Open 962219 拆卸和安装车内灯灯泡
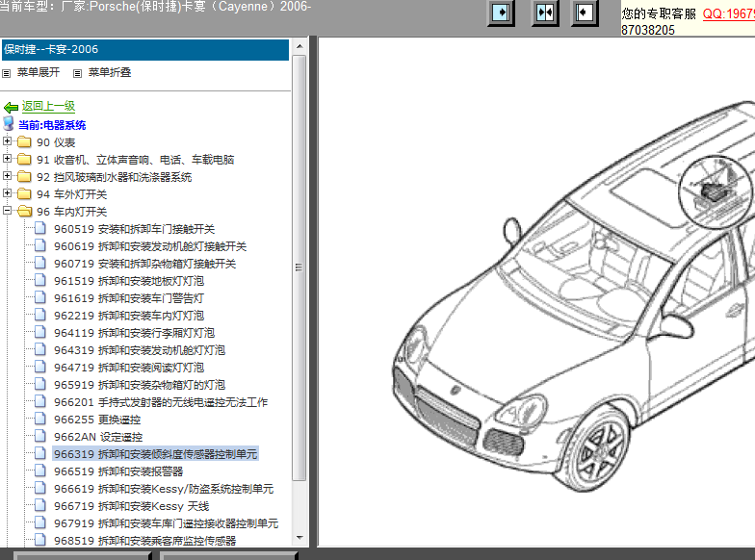This screenshot has height=560, width=755. click(x=129, y=316)
